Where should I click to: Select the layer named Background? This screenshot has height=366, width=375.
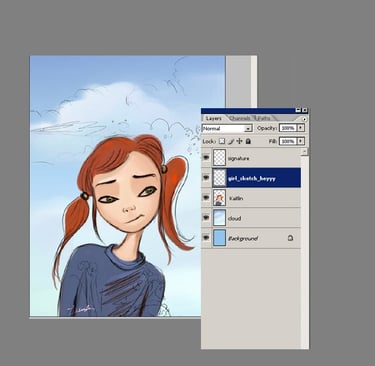(x=243, y=238)
